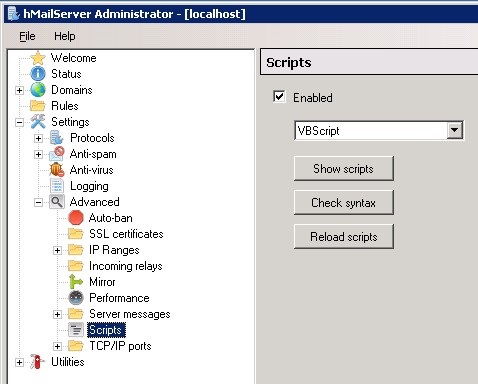Select the Anti-virus tree item label
Image resolution: width=478 pixels, height=384 pixels.
click(x=92, y=170)
